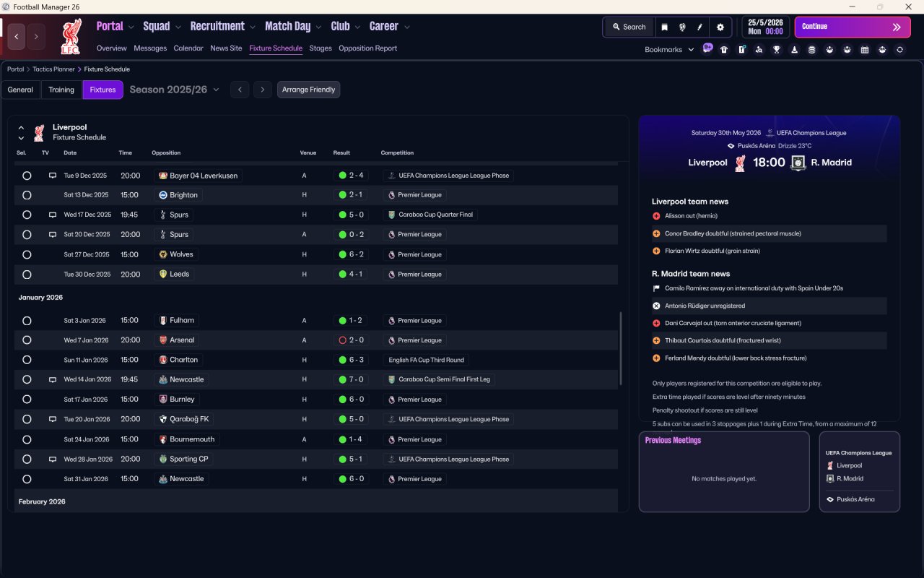
Task: Expand the Squad menu chevron
Action: (177, 27)
